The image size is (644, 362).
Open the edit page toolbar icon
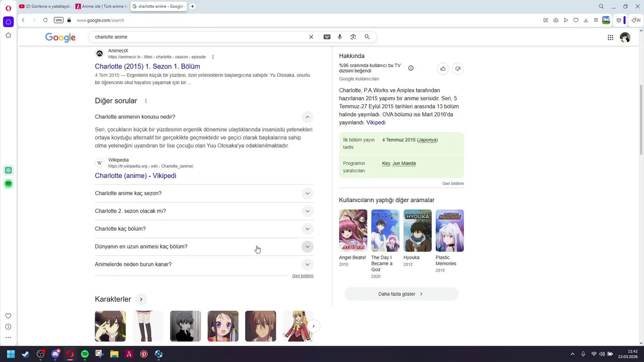pyautogui.click(x=545, y=20)
